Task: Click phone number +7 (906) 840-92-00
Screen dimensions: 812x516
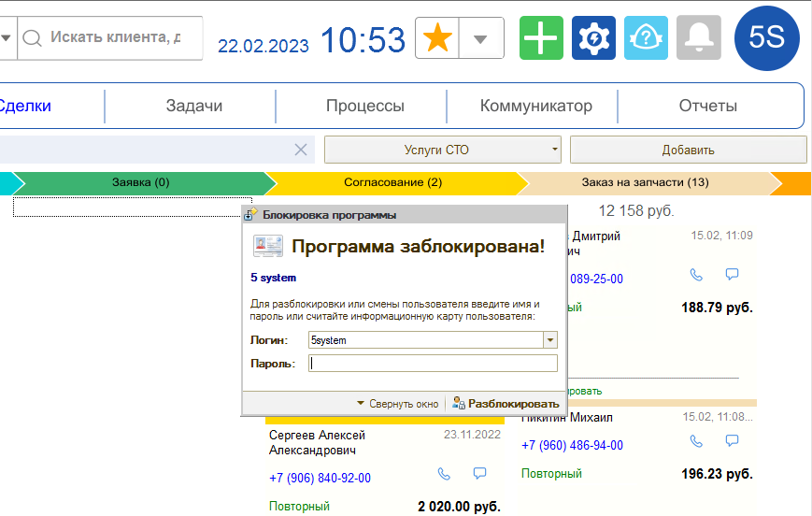Action: coord(321,478)
